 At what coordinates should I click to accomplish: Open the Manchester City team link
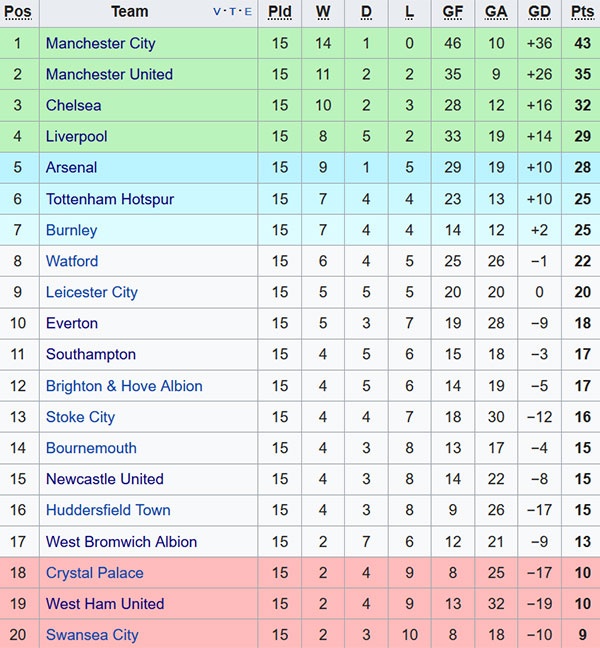[100, 43]
